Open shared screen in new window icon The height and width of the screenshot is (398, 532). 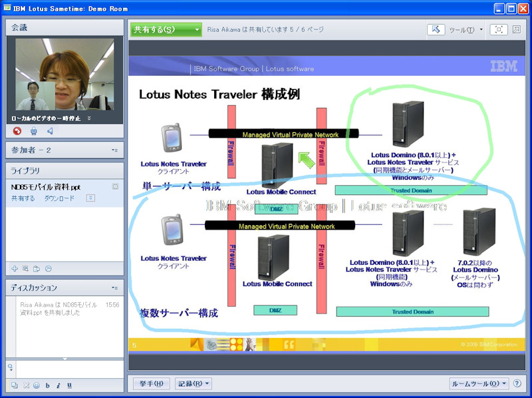click(515, 29)
